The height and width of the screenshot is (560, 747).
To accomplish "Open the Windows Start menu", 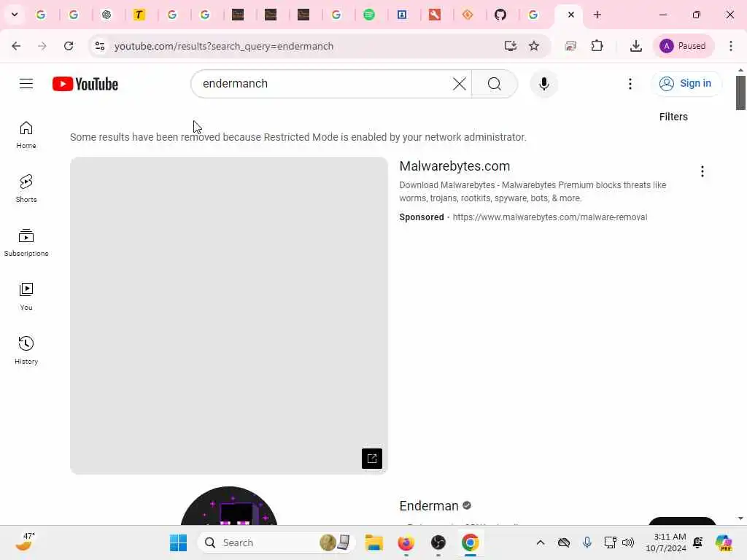I will [x=178, y=542].
